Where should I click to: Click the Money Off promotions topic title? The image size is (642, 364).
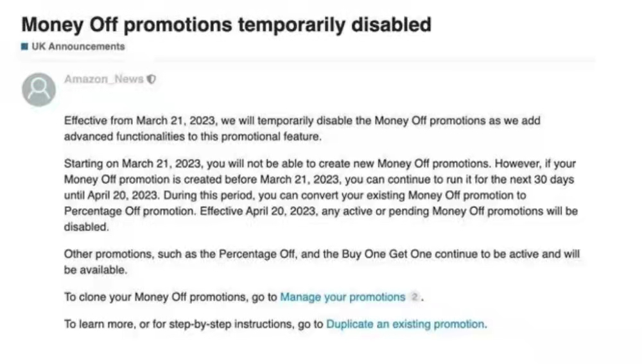[x=226, y=24]
